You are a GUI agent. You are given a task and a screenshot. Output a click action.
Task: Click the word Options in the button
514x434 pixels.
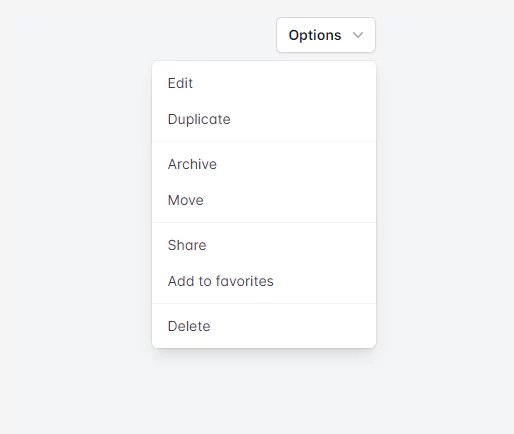(x=315, y=35)
